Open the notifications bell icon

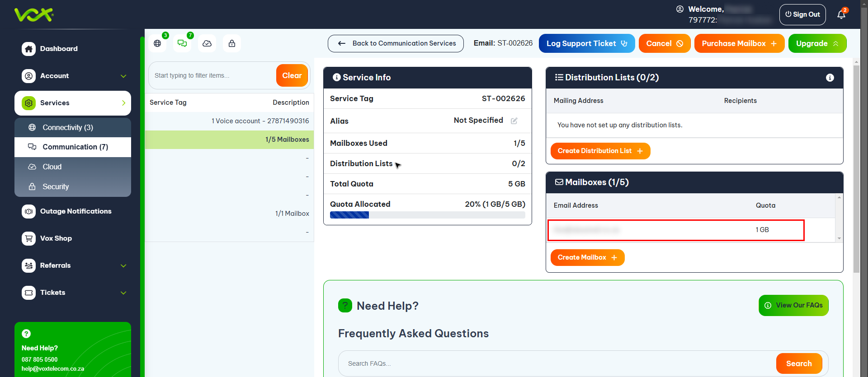(x=841, y=15)
